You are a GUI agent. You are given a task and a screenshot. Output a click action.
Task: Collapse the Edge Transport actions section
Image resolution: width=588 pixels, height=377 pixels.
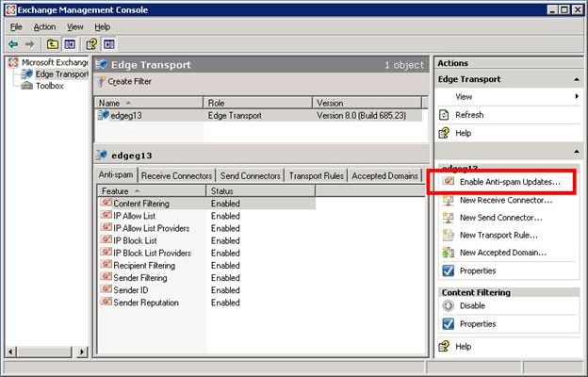(577, 79)
